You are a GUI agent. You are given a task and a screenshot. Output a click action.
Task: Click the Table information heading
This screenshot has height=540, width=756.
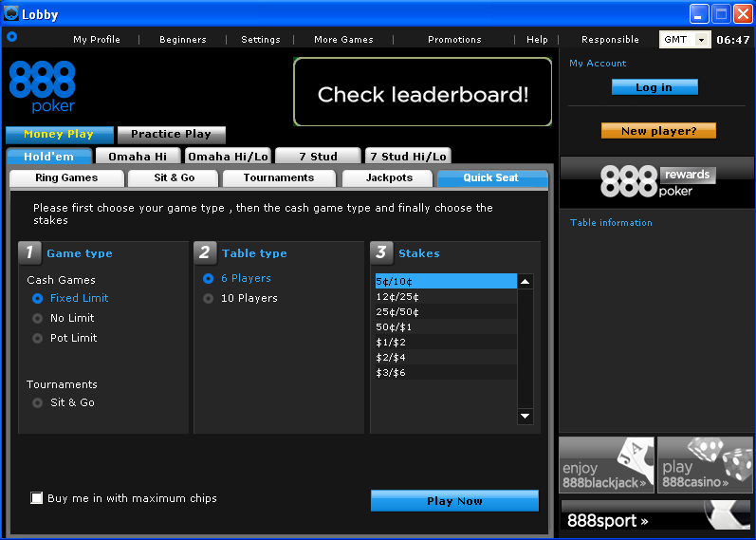point(611,223)
